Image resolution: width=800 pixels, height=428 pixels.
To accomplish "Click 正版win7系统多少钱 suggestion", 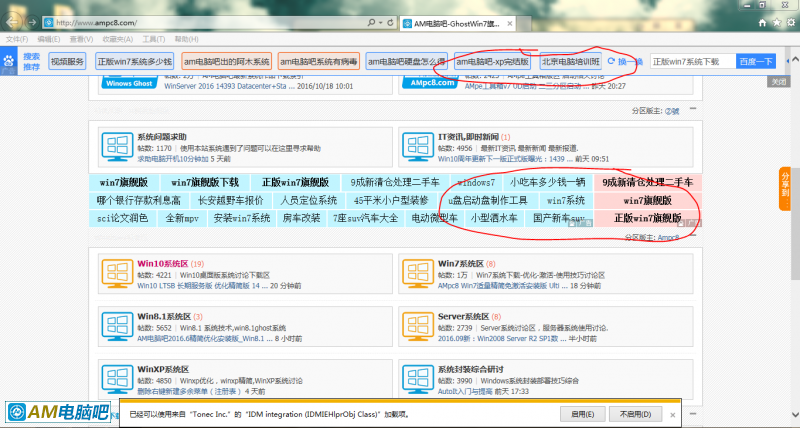I will pyautogui.click(x=135, y=62).
